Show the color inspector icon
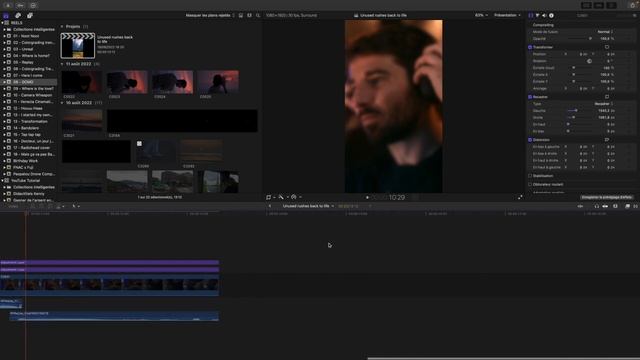640x360 pixels. pyautogui.click(x=538, y=16)
